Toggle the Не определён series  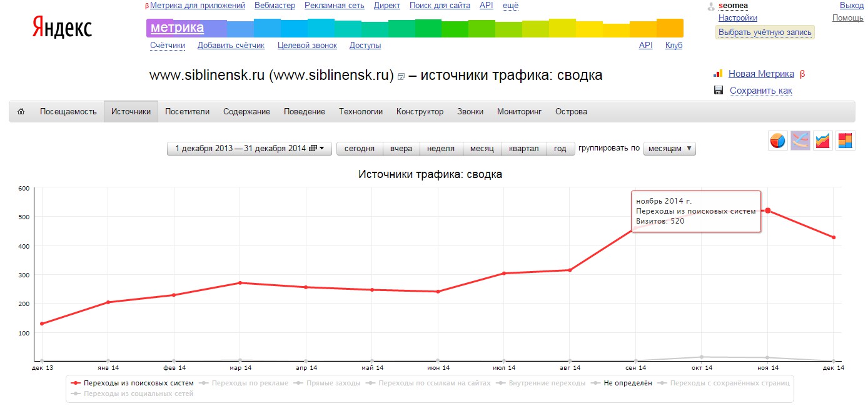pos(622,383)
